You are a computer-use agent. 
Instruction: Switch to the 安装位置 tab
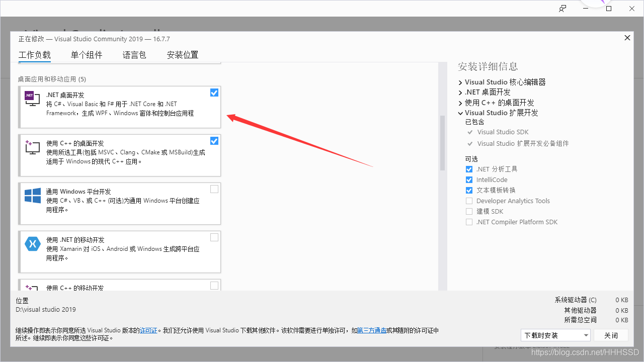coord(183,55)
